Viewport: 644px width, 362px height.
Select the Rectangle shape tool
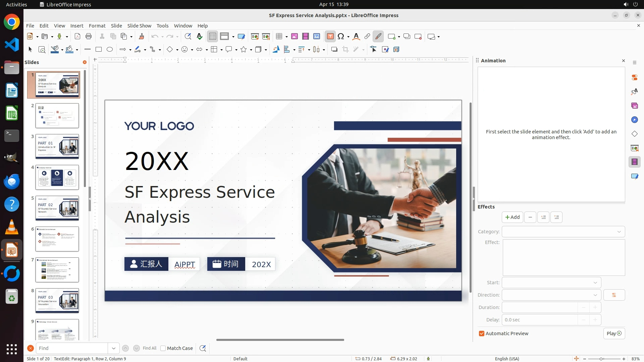tap(99, 50)
